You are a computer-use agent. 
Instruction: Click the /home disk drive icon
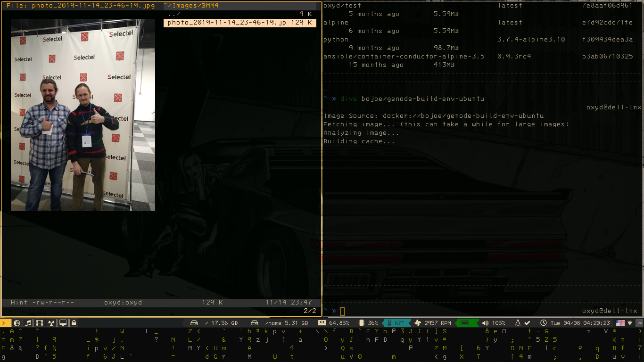pos(255,323)
